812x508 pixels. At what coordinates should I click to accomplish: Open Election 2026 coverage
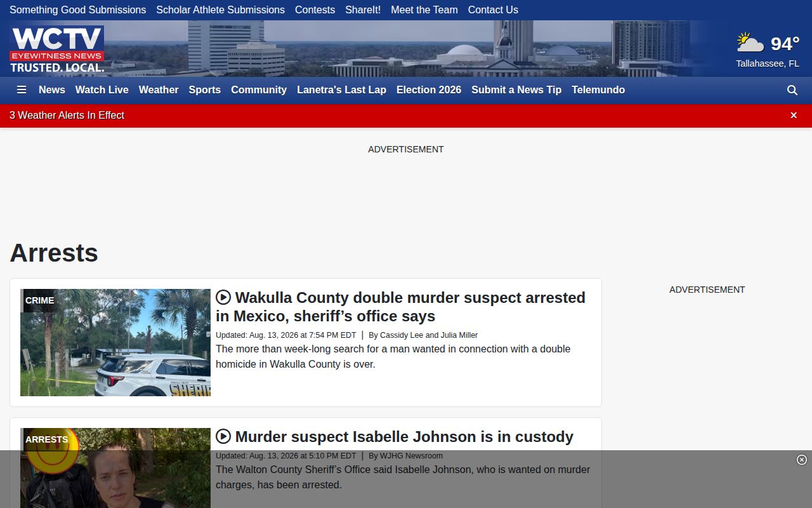429,90
